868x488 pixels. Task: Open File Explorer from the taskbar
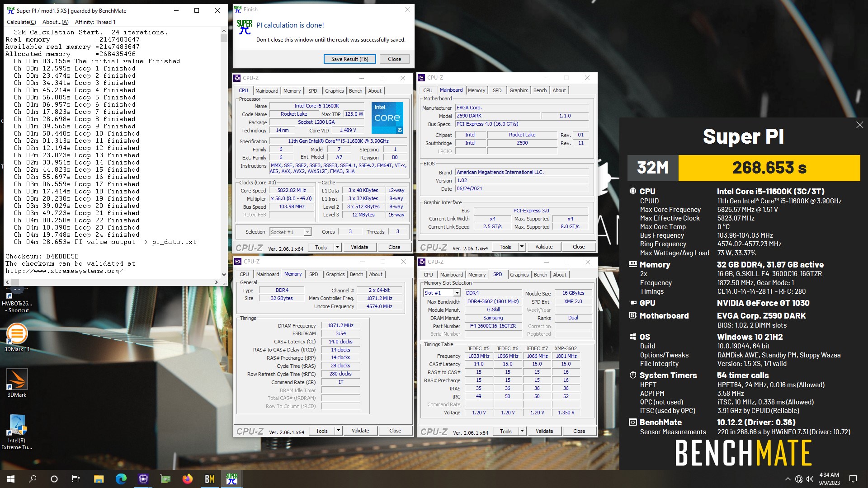pos(99,479)
